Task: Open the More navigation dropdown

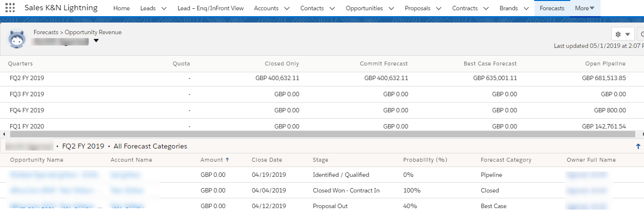Action: coord(584,8)
